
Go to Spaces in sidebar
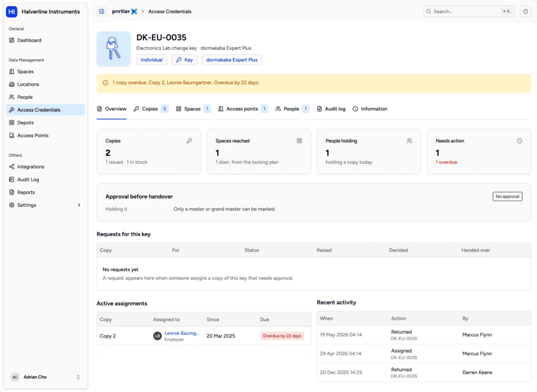coord(45,72)
